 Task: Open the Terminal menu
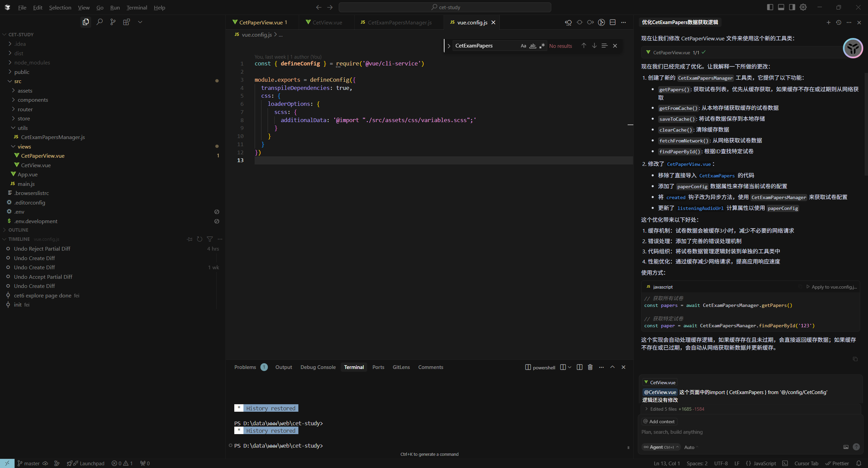click(137, 7)
